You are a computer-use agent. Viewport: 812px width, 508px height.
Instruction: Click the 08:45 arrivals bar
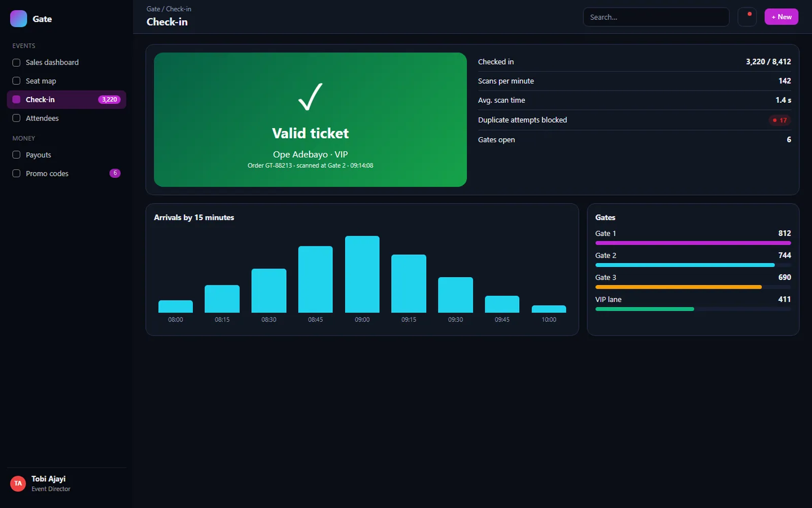315,279
